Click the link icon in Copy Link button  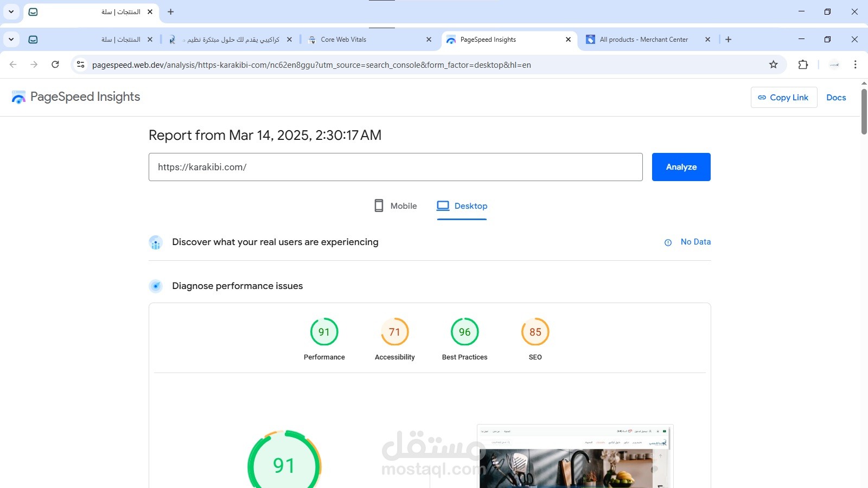tap(762, 98)
